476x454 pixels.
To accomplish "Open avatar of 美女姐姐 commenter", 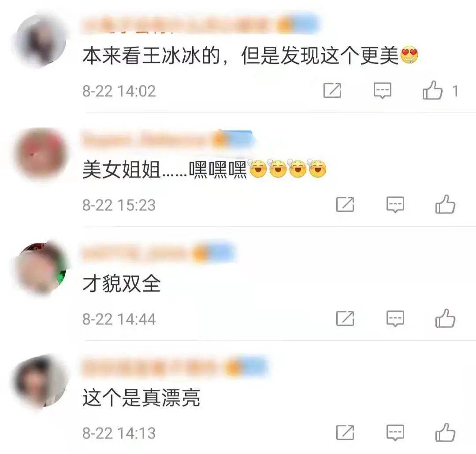I will click(x=41, y=154).
